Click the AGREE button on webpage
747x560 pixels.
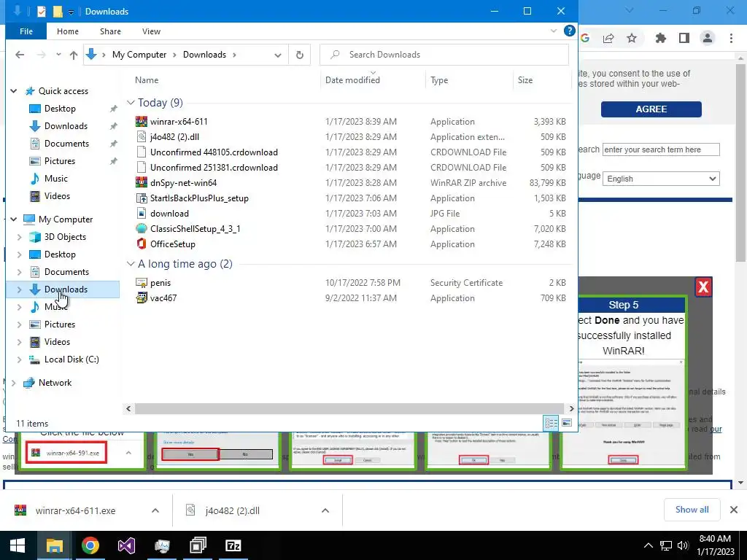point(651,109)
